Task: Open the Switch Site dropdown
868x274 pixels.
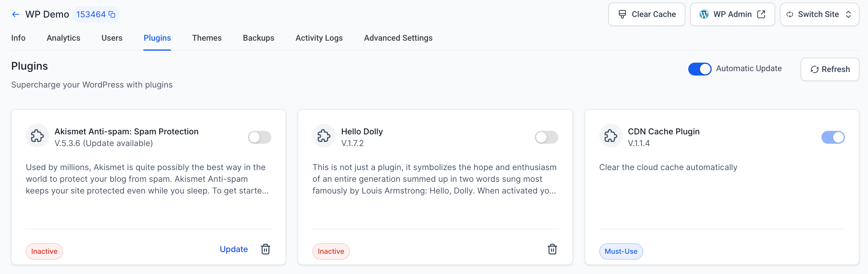Action: tap(819, 14)
